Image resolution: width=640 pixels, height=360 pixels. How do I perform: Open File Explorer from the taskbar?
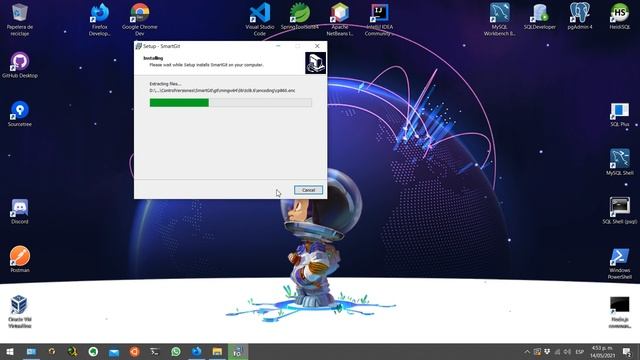point(217,352)
